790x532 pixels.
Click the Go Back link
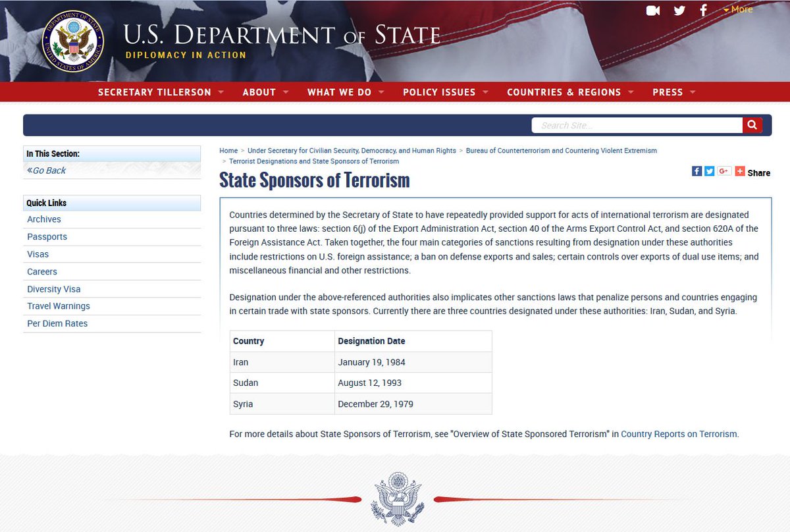point(46,171)
